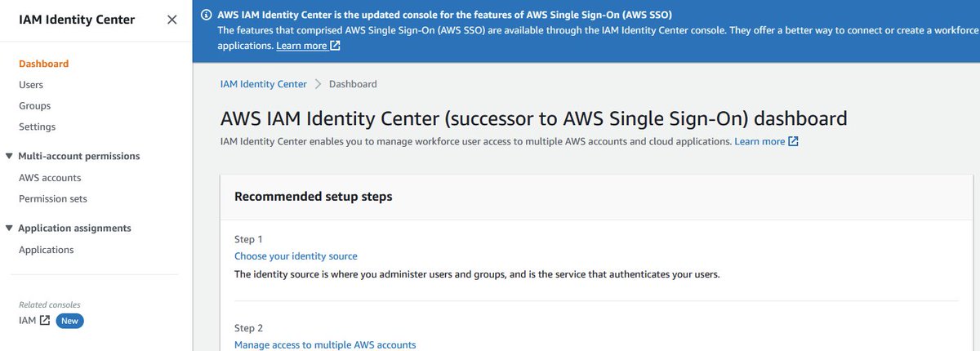Open Settings in sidebar
The image size is (980, 351).
(38, 127)
